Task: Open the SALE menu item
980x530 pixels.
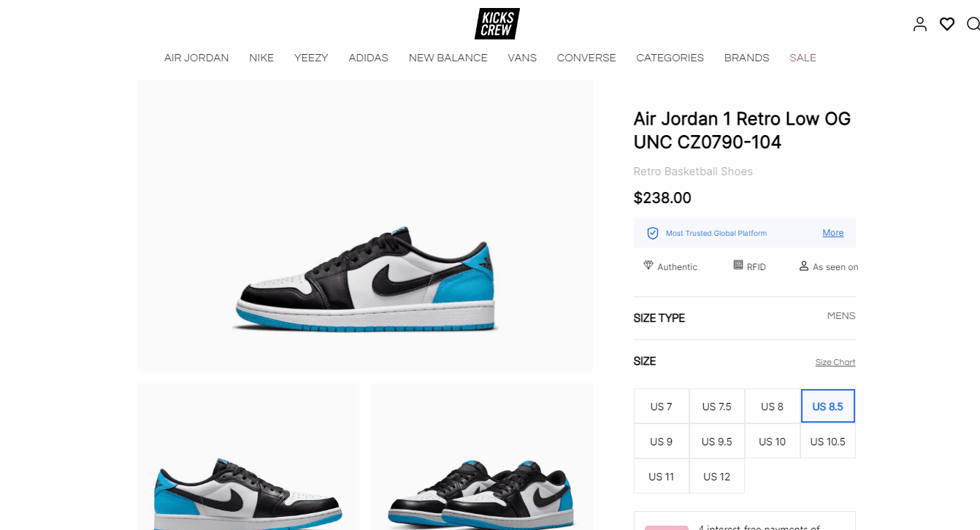Action: point(803,58)
